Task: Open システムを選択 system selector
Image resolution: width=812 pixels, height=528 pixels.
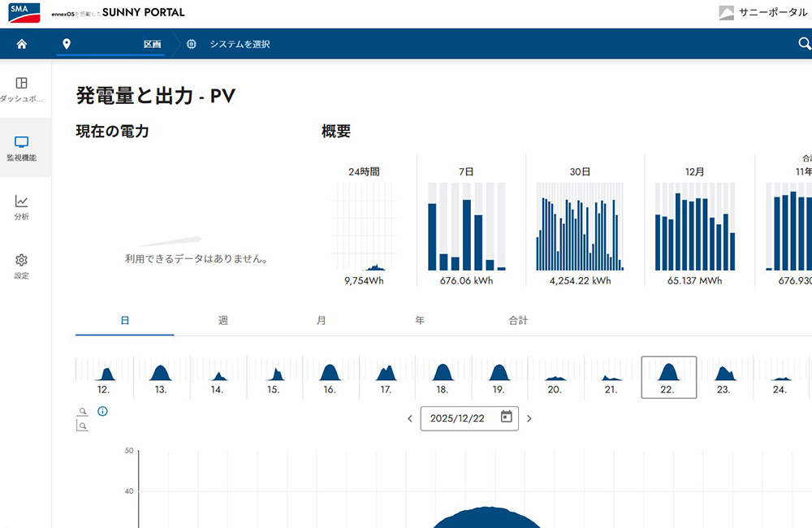Action: point(239,44)
